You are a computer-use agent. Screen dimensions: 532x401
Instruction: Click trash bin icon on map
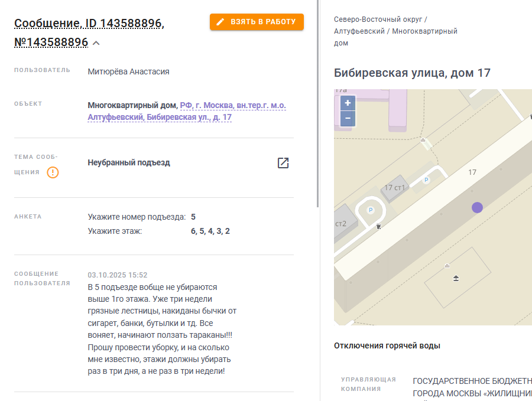tap(379, 226)
